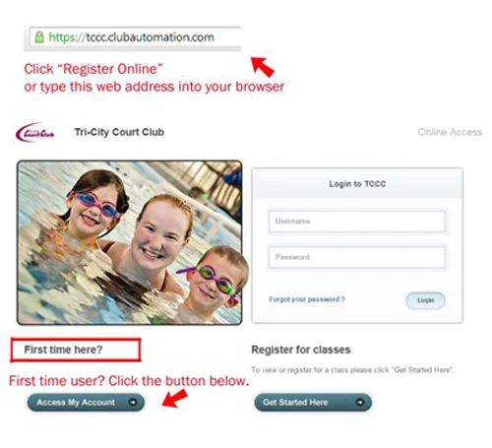The width and height of the screenshot is (492, 448).
Task: Click the Online Access header text
Action: [x=450, y=132]
